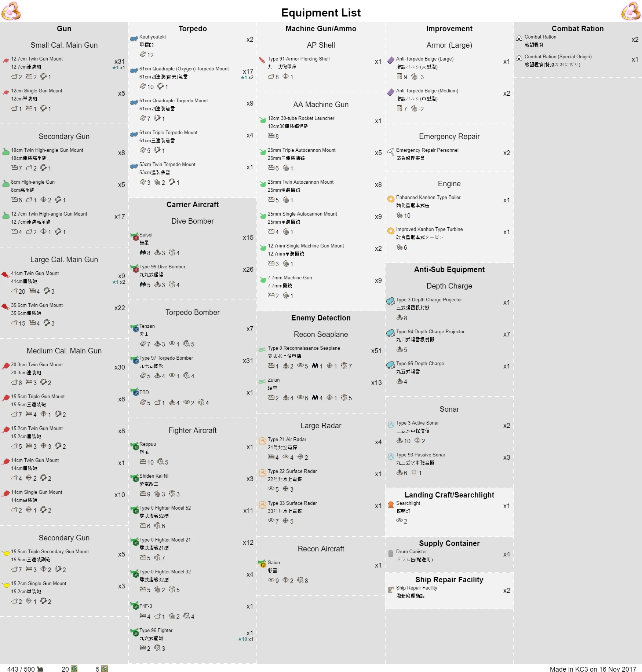The height and width of the screenshot is (672, 642).
Task: Click the Carrier Aircraft section header
Action: pos(192,205)
